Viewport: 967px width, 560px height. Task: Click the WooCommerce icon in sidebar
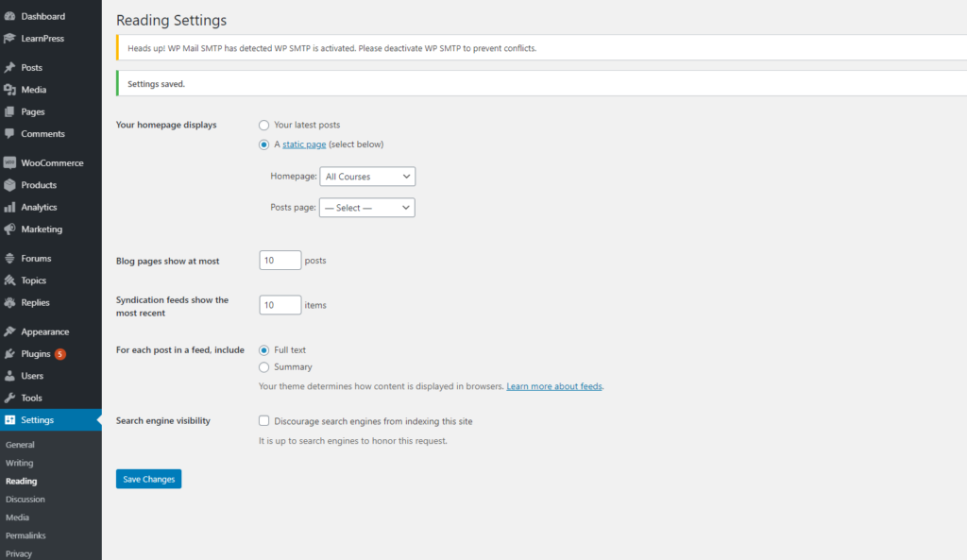point(9,163)
